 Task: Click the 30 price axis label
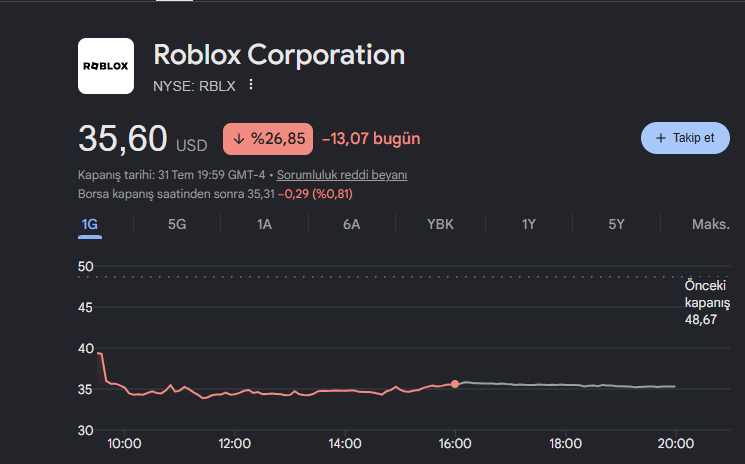[x=86, y=430]
